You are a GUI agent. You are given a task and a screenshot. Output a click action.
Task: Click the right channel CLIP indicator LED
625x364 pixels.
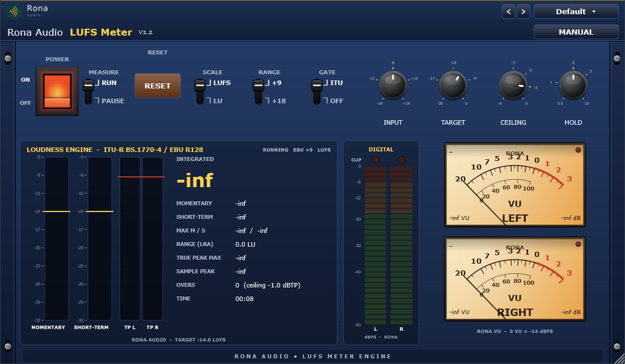coord(402,160)
